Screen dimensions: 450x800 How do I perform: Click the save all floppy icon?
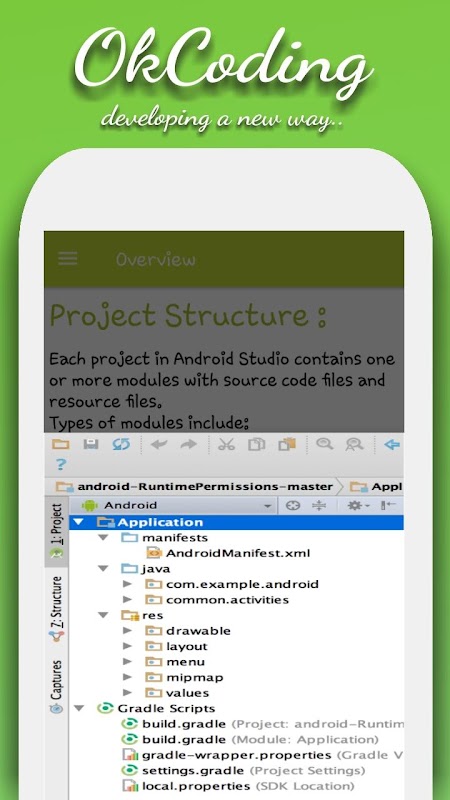(91, 444)
